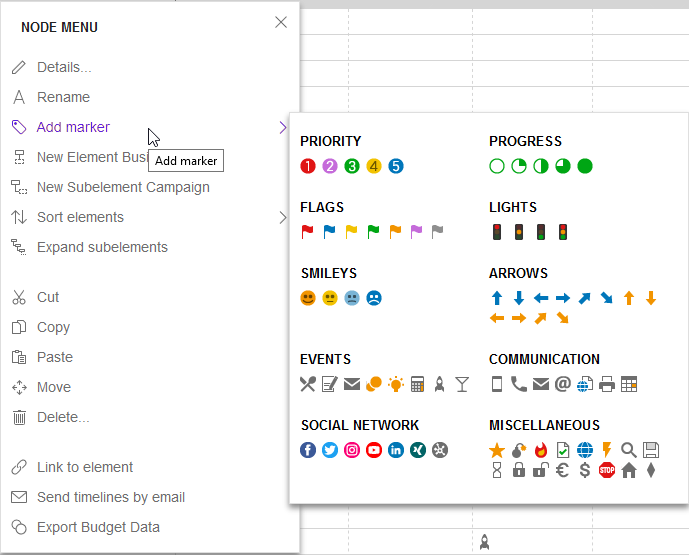The width and height of the screenshot is (689, 555).
Task: Expand the Sort elements submenu arrow
Action: 283,217
